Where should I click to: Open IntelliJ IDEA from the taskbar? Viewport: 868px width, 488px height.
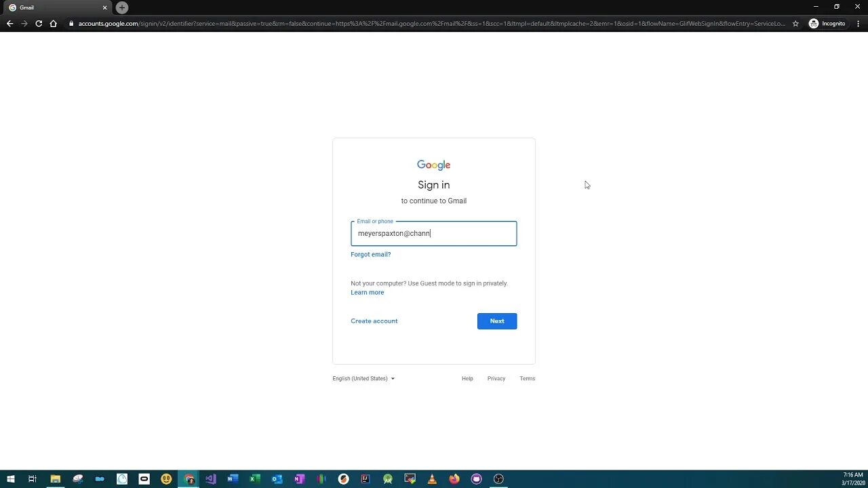[x=366, y=479]
